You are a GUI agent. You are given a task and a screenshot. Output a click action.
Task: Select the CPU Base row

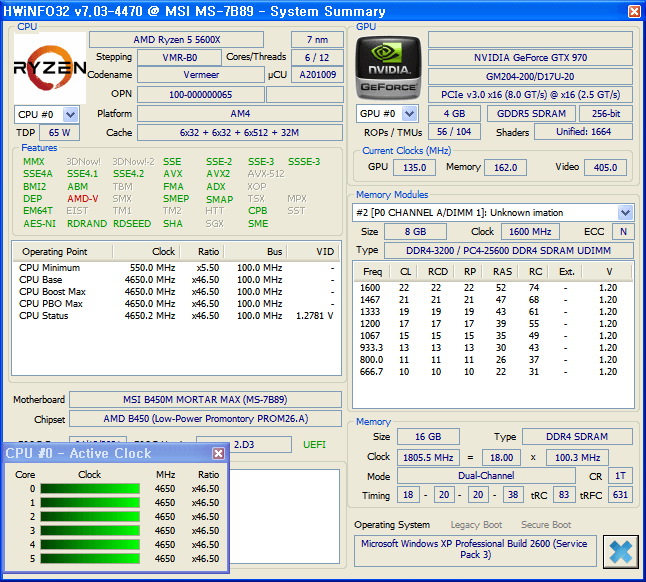[176, 280]
